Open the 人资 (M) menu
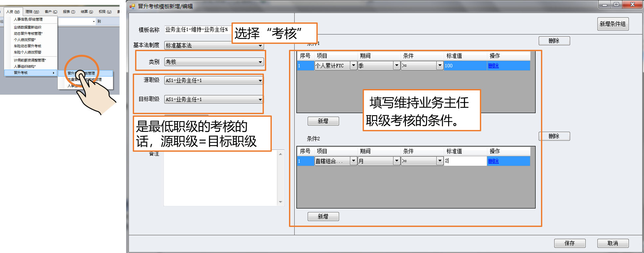 point(13,12)
